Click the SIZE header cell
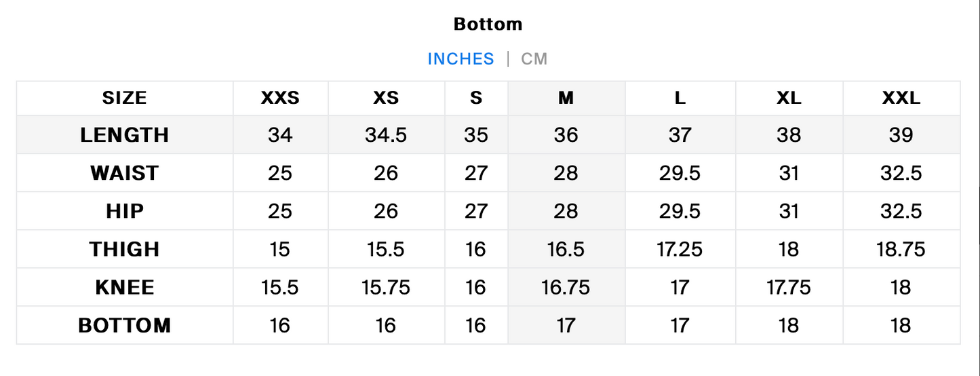 (x=125, y=98)
